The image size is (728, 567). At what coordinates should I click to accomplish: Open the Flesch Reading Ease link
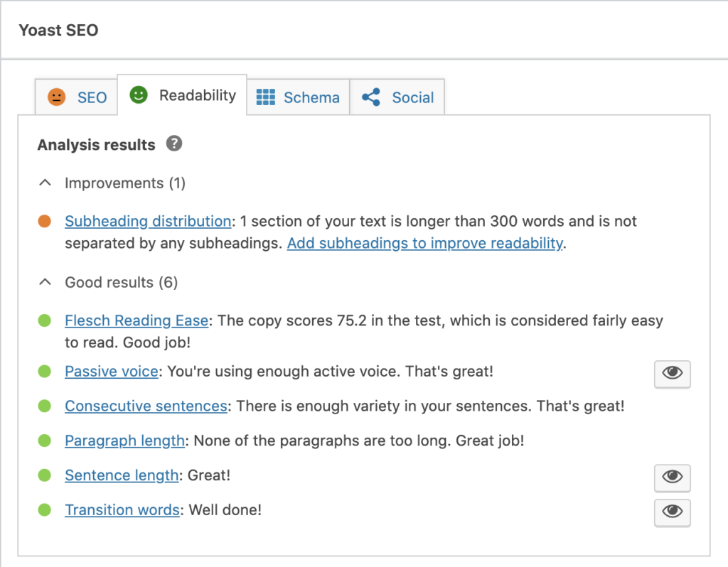pos(136,320)
